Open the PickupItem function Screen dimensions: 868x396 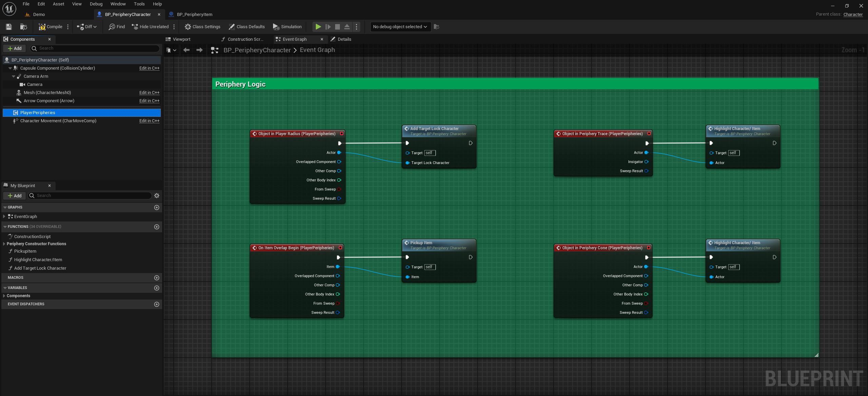[x=25, y=251]
